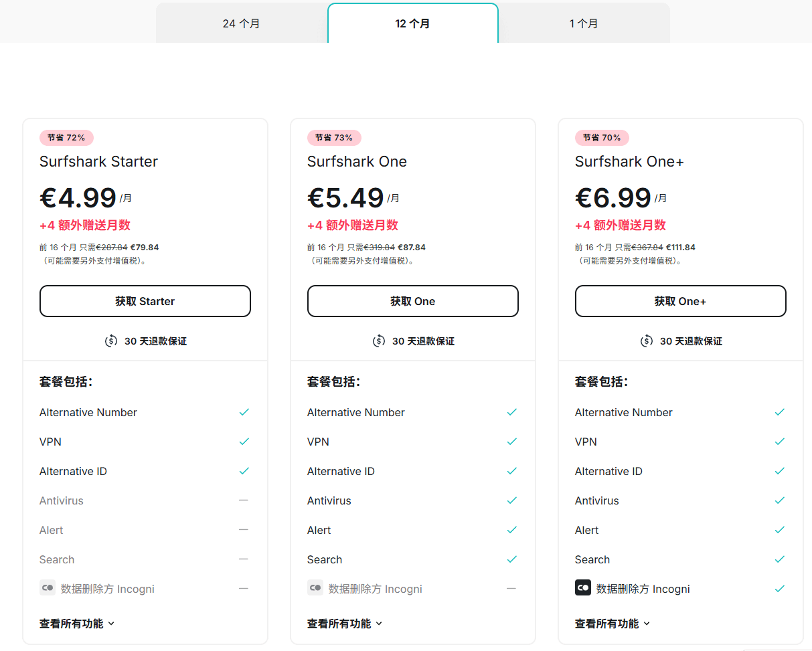Click the 获取 Starter button

coord(145,301)
